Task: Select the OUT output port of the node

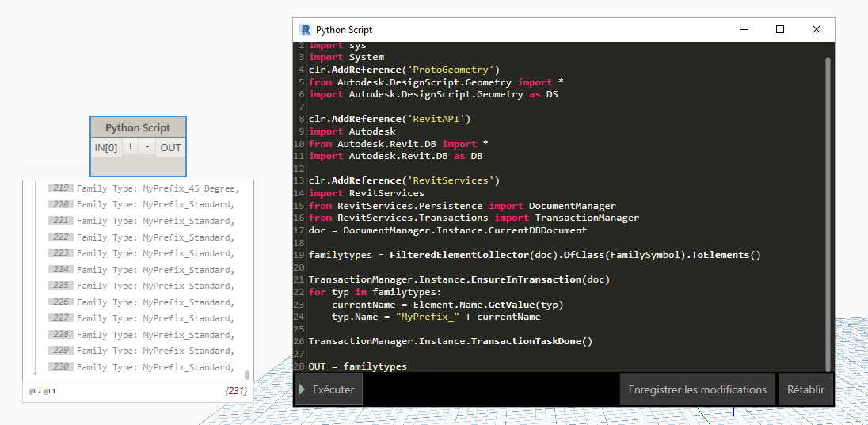Action: pos(170,148)
